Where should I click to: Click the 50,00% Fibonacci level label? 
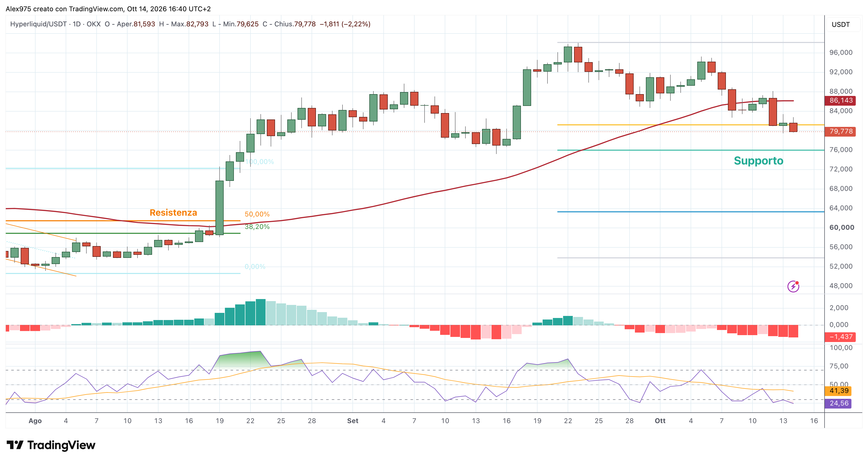pyautogui.click(x=257, y=214)
